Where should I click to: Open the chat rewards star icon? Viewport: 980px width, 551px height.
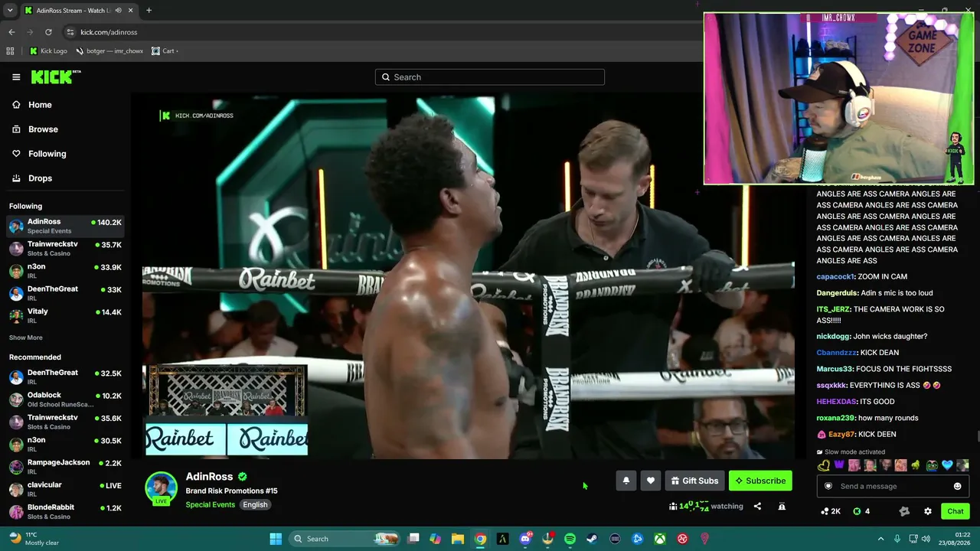pyautogui.click(x=904, y=511)
